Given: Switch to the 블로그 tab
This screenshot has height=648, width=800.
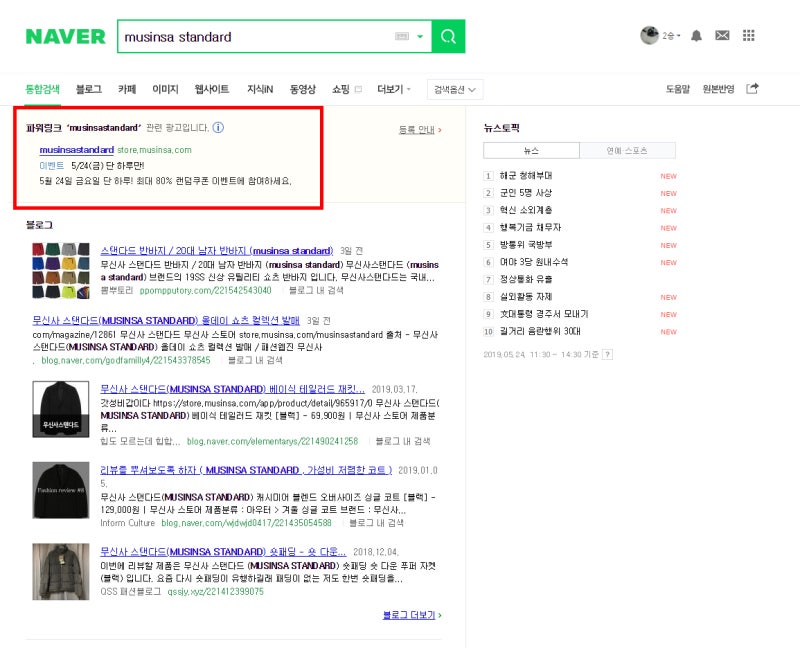Looking at the screenshot, I should pos(89,89).
